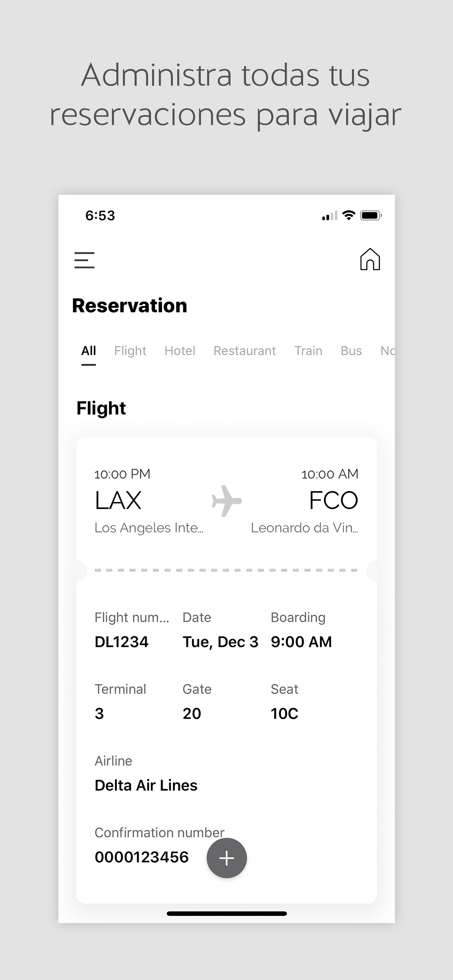Switch to the Train tab

coord(308,351)
